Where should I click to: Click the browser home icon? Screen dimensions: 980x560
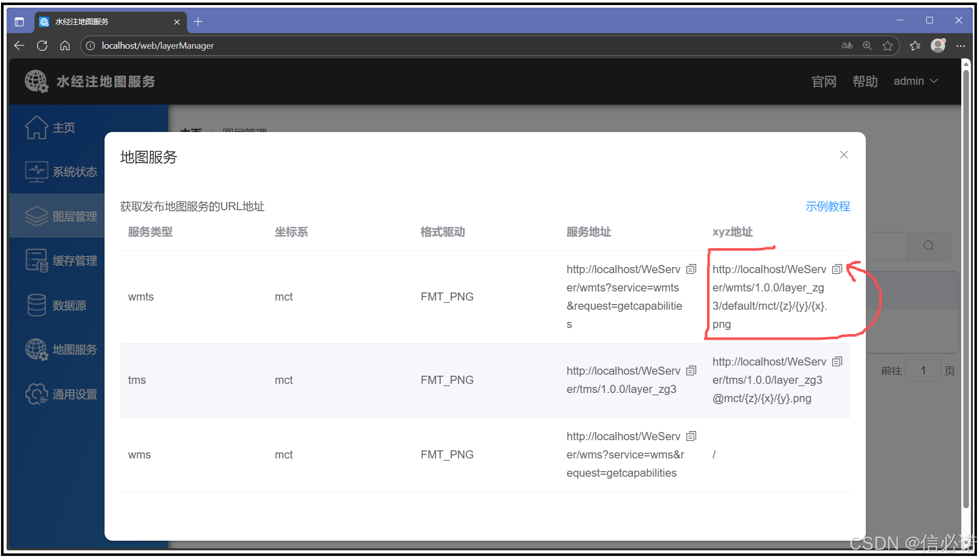(65, 46)
